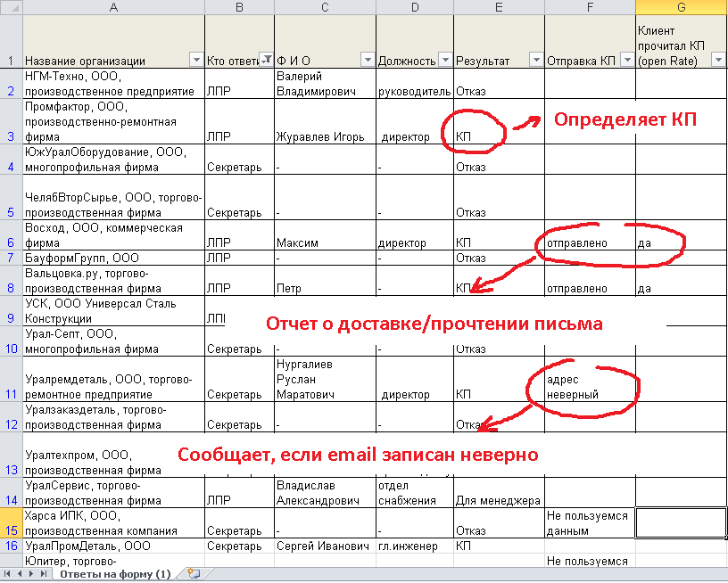728x583 pixels.
Task: Open filter dropdown for Результат column
Action: pyautogui.click(x=536, y=60)
